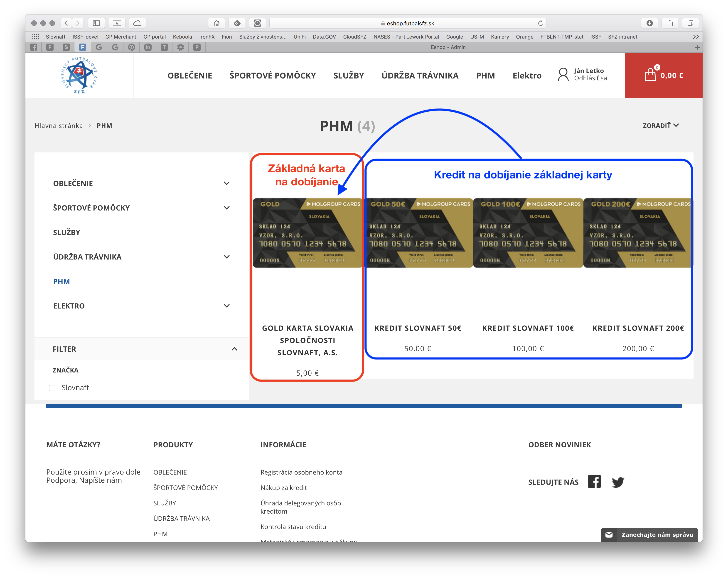Switch to the gear pinned tab
Image resolution: width=728 pixels, height=578 pixels.
(181, 47)
